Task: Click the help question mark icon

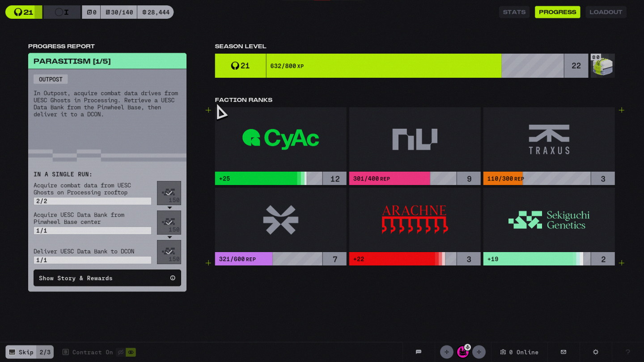Action: (628, 352)
